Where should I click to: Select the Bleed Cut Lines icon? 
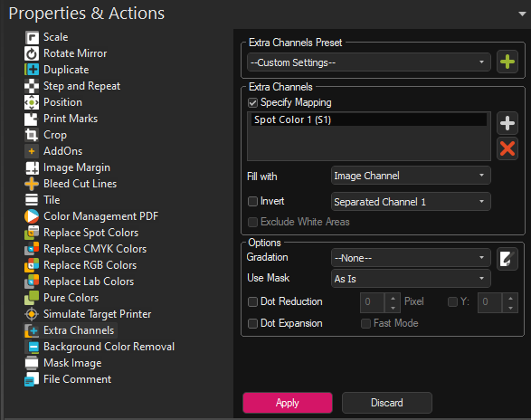32,184
